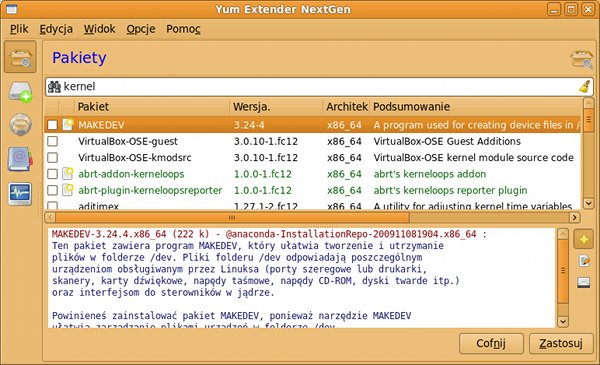Screen dimensions: 600x365
Task: Click summary "abrt's kerneloops reporter plugin"
Action: [x=450, y=191]
